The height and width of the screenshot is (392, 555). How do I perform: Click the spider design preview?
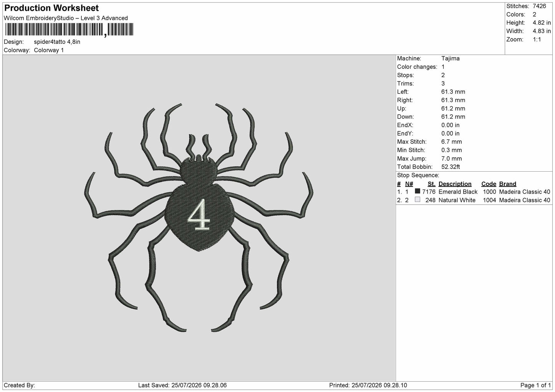pos(199,217)
